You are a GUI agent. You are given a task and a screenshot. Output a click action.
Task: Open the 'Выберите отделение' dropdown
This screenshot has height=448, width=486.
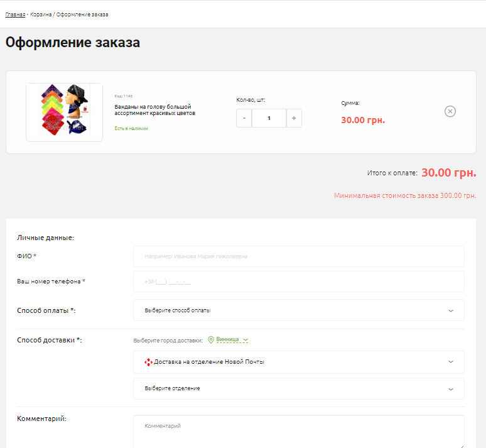point(299,389)
